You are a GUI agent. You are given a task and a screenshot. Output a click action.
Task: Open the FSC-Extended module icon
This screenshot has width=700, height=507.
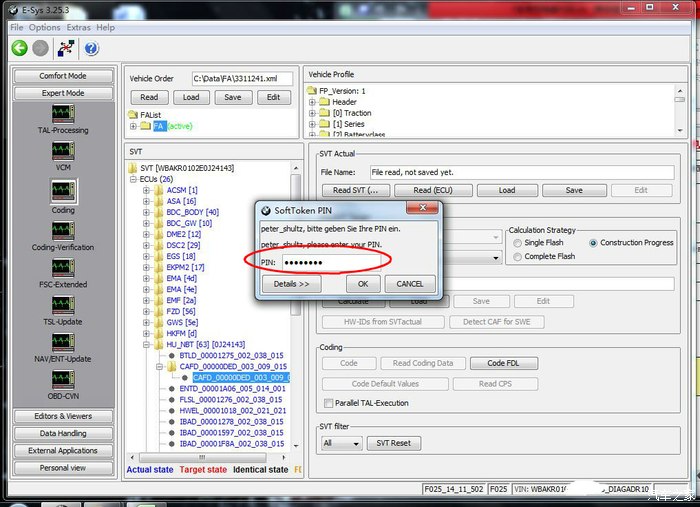click(63, 268)
